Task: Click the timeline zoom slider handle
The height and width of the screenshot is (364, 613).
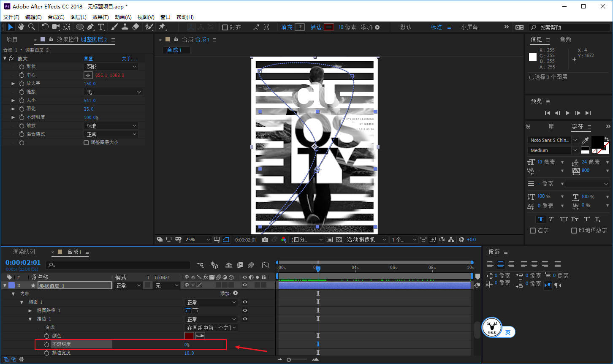Action: click(x=289, y=360)
